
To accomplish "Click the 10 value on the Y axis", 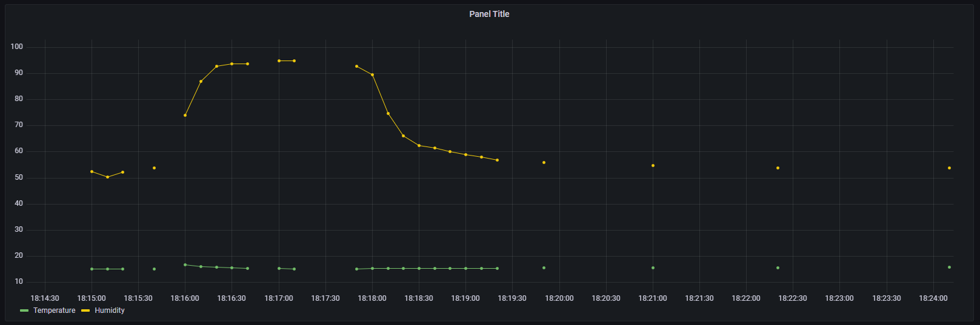I will [x=19, y=281].
